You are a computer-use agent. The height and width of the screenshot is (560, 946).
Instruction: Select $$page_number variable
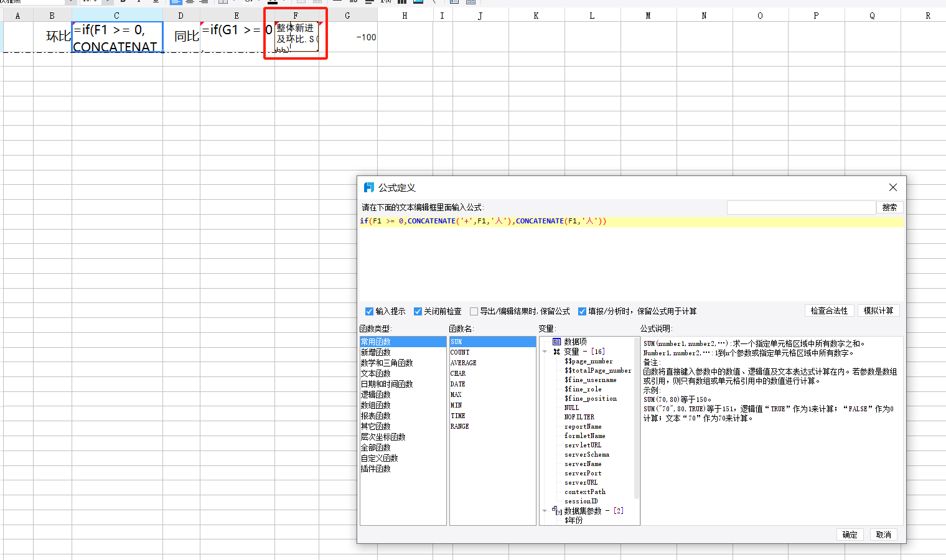[589, 361]
